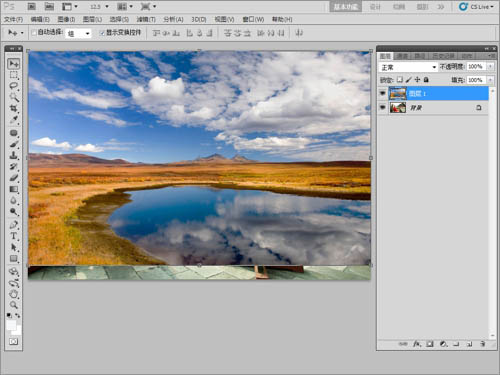Reset default foreground and background colors
This screenshot has width=500, height=375.
point(9,315)
